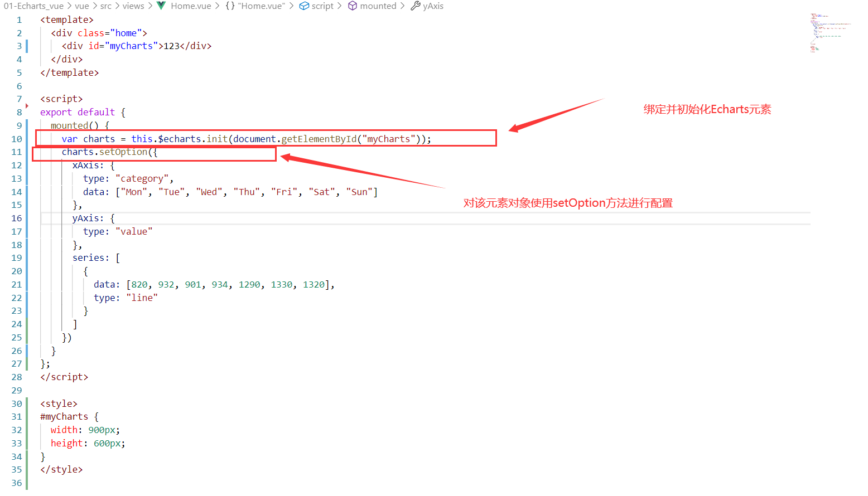
Task: Expand the chevron after mounted breadcrumb
Action: tap(402, 6)
